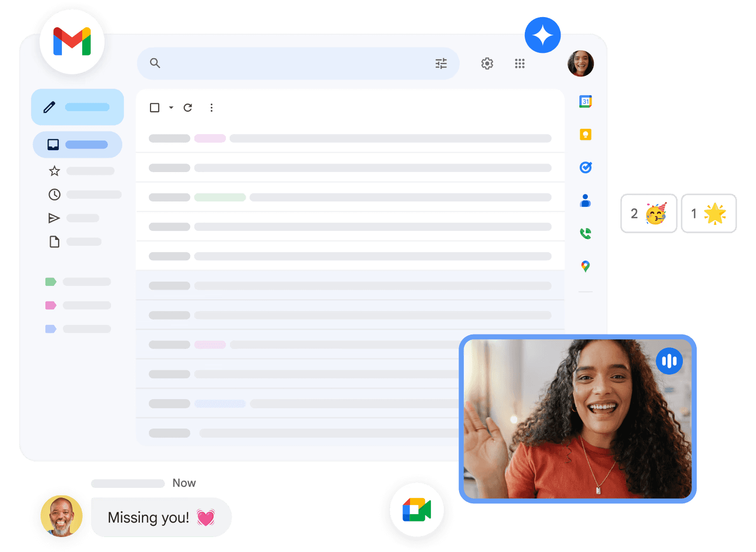Expand the selection dropdown arrow
The height and width of the screenshot is (552, 756).
coord(170,107)
